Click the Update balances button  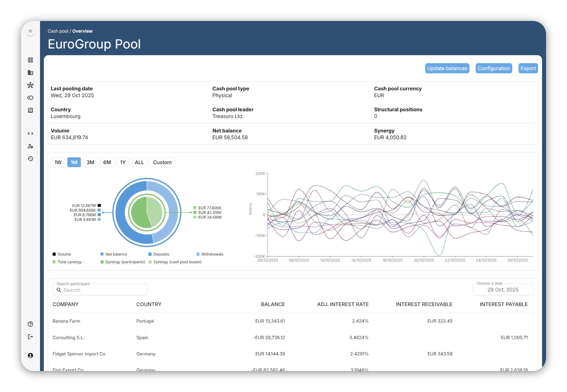(447, 68)
